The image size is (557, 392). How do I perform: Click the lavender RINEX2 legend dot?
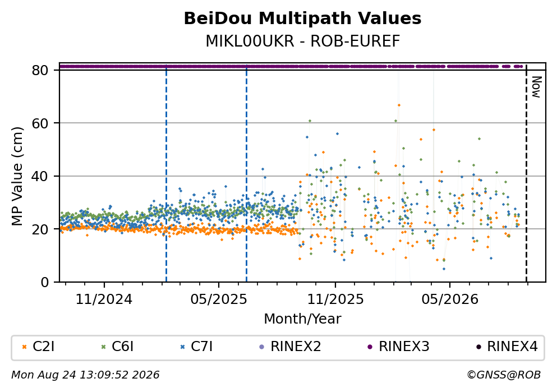point(262,347)
